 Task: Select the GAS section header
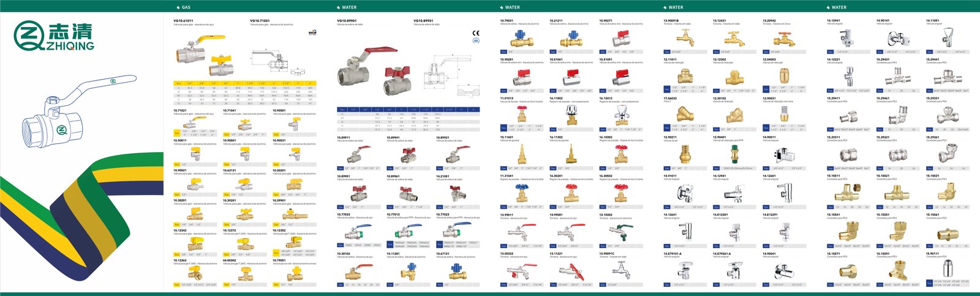click(x=186, y=7)
